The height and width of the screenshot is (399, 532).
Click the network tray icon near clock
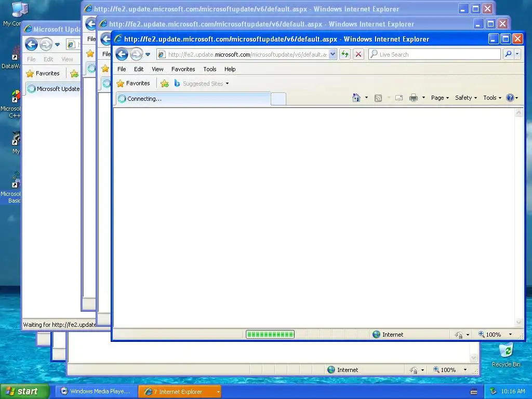click(494, 392)
